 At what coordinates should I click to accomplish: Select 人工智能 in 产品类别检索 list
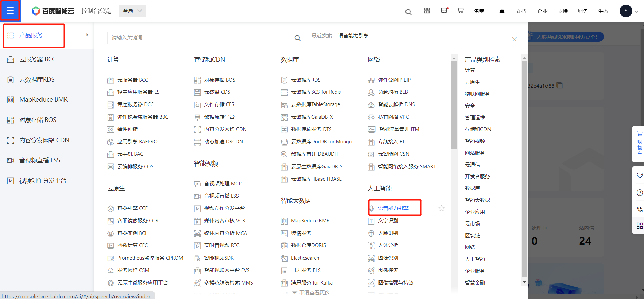tap(475, 259)
